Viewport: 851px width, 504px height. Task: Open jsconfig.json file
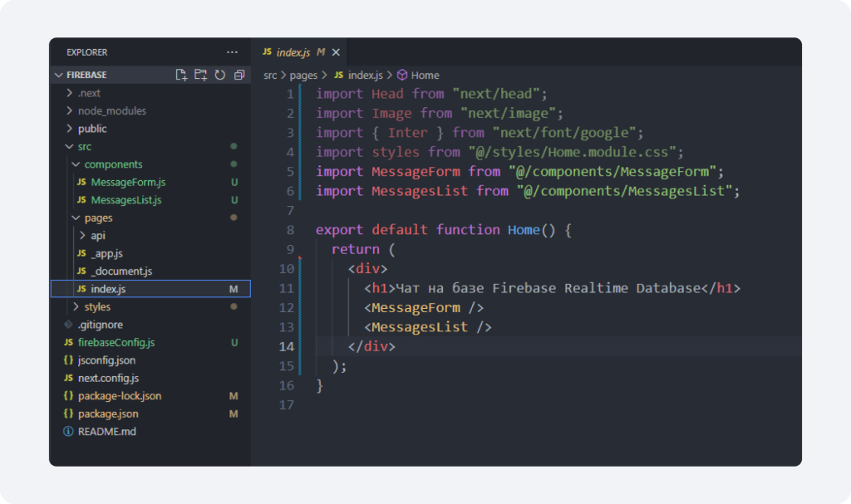tap(106, 360)
